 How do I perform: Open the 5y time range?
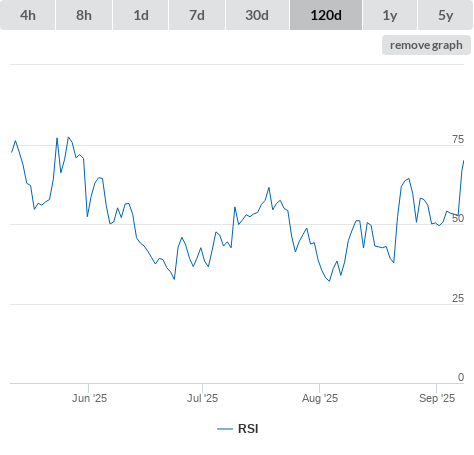coord(445,15)
